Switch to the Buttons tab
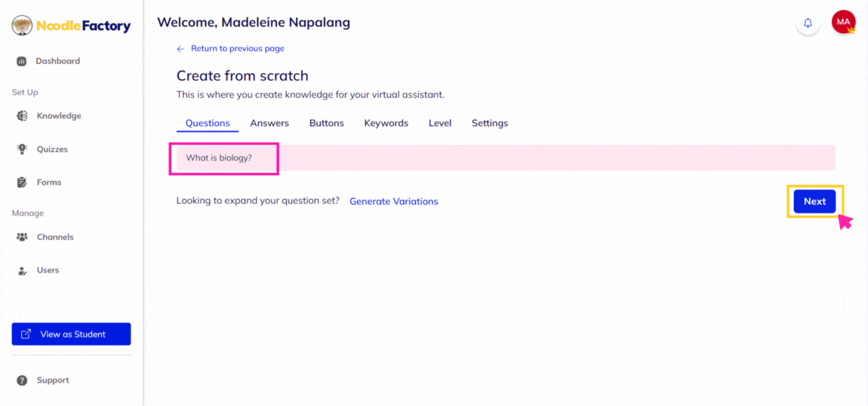 (x=327, y=123)
